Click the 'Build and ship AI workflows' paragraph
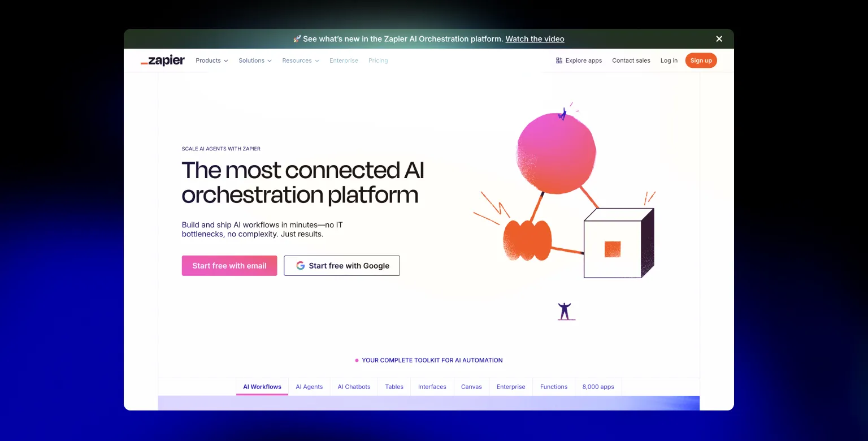This screenshot has height=441, width=868. 262,230
